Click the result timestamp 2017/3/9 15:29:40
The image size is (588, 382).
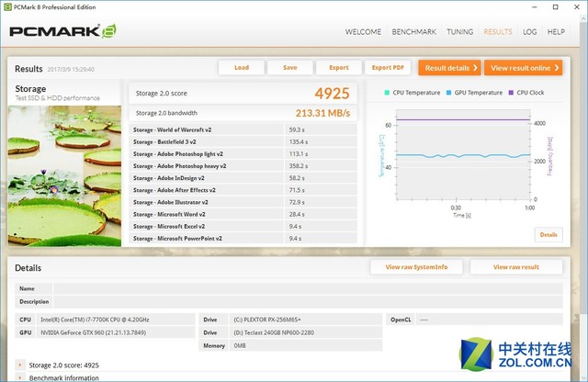pyautogui.click(x=71, y=70)
